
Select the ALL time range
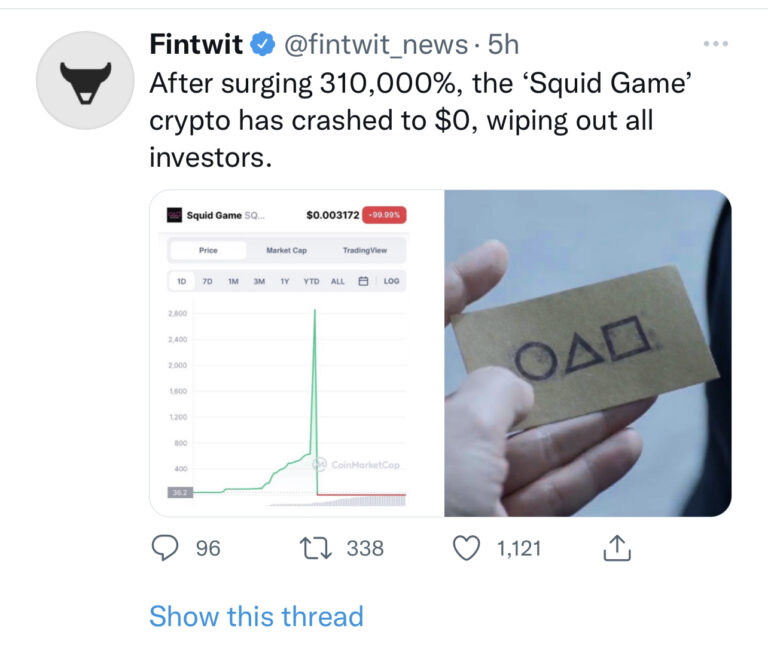pyautogui.click(x=337, y=281)
